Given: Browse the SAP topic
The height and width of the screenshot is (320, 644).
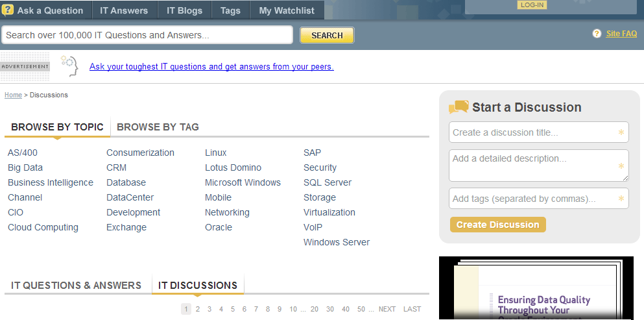Looking at the screenshot, I should coord(312,153).
